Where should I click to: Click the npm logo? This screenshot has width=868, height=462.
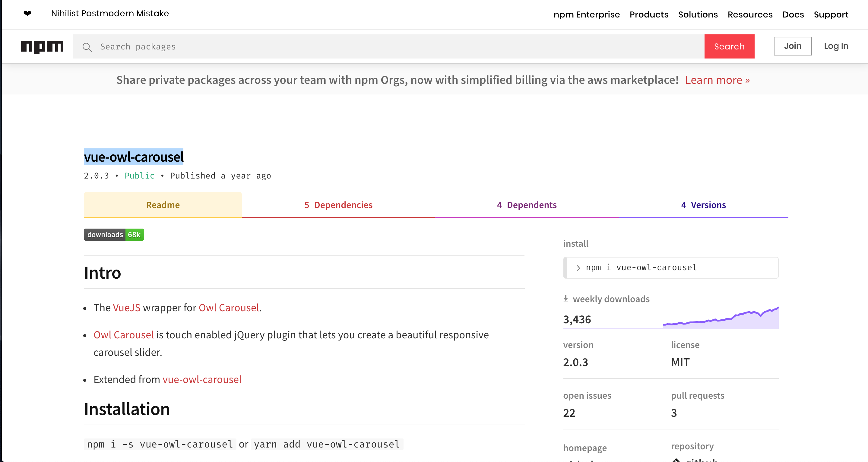(x=42, y=46)
